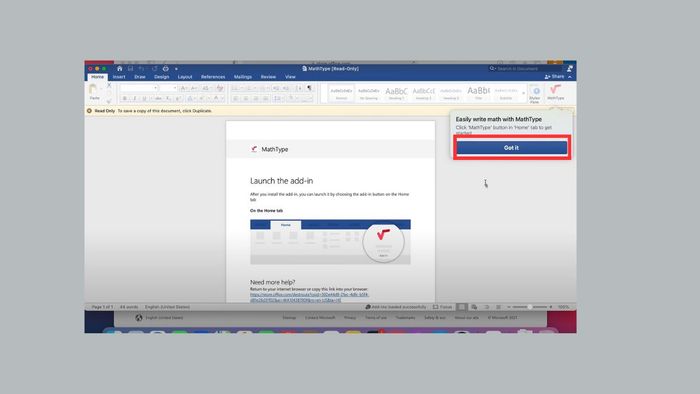Click the Undo arrow in title bar

(142, 69)
